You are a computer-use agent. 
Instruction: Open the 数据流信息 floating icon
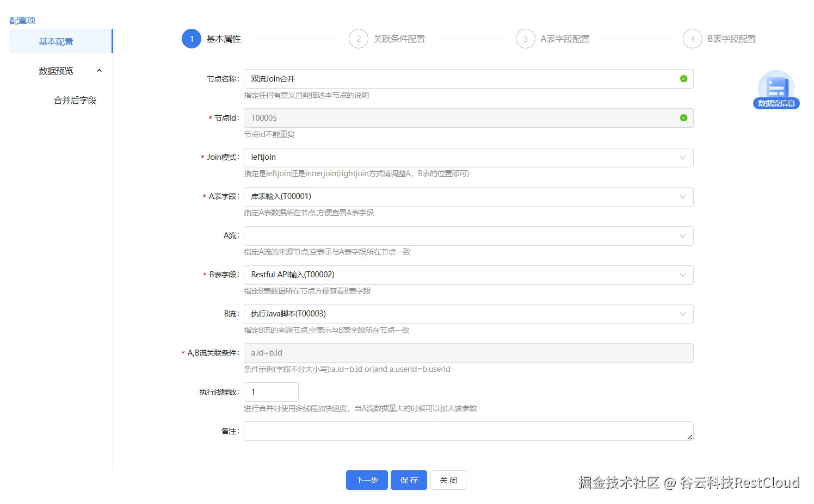[x=776, y=90]
